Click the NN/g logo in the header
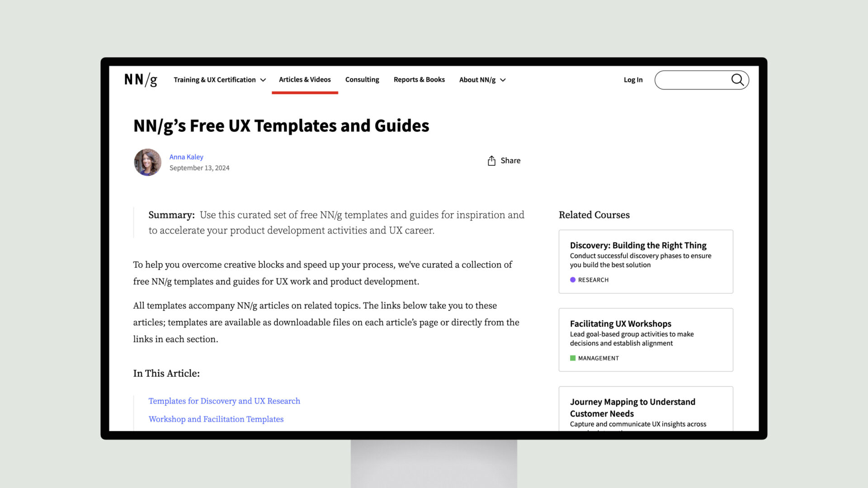This screenshot has height=488, width=868. [141, 80]
